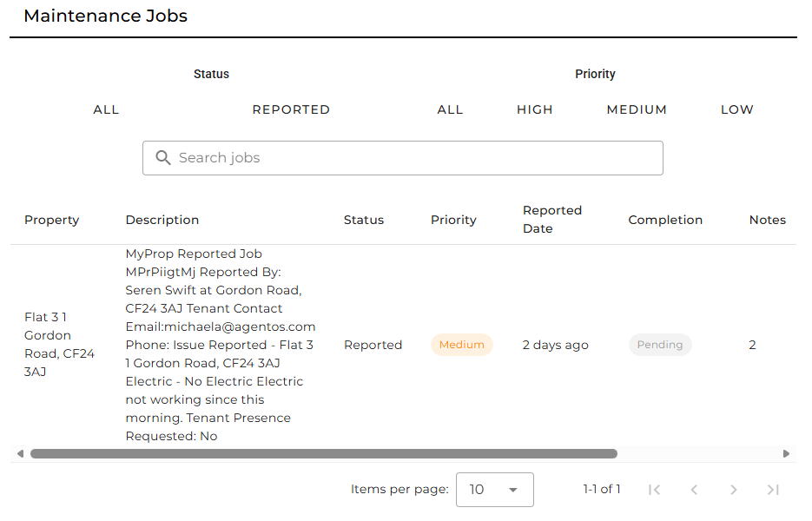
Task: Filter jobs by LOW priority
Action: click(737, 109)
